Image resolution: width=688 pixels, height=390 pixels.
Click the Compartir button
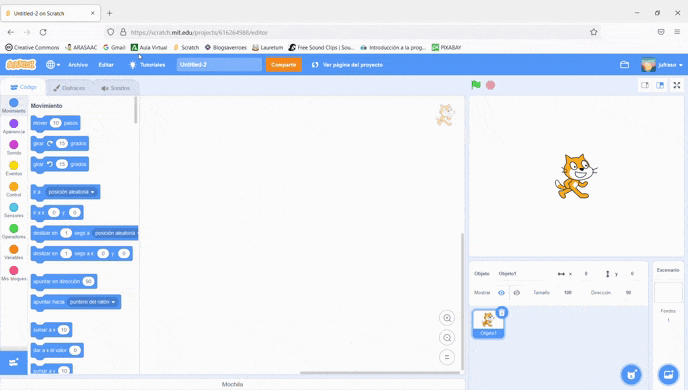(x=283, y=64)
